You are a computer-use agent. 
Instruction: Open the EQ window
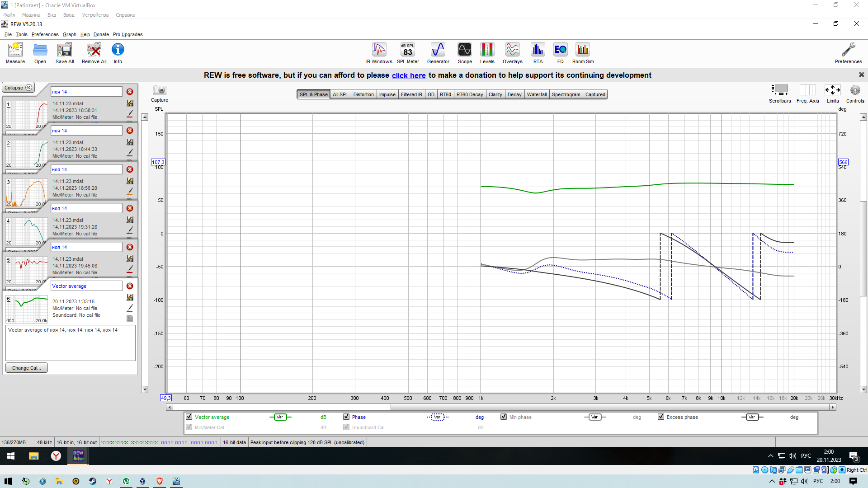point(560,53)
